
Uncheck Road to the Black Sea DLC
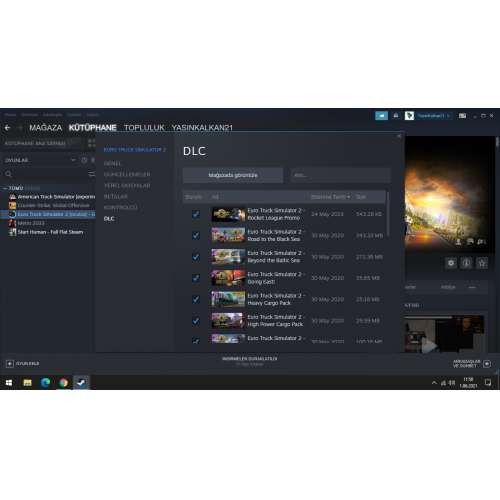196,236
